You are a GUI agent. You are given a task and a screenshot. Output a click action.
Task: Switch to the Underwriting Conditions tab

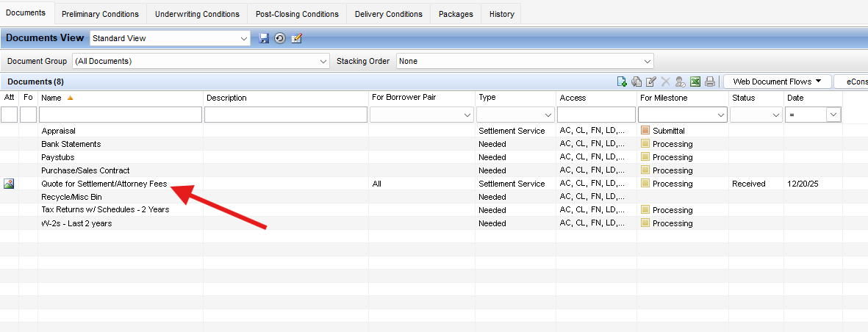[197, 15]
